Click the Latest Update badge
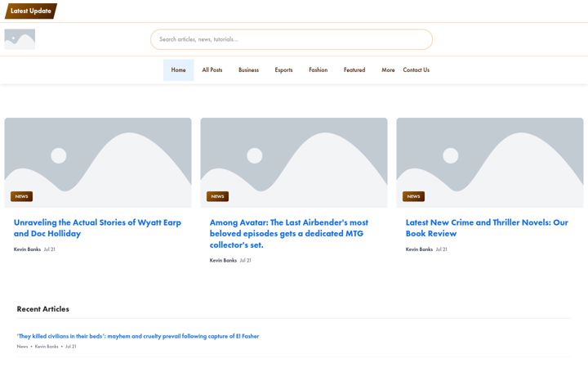 click(x=31, y=11)
